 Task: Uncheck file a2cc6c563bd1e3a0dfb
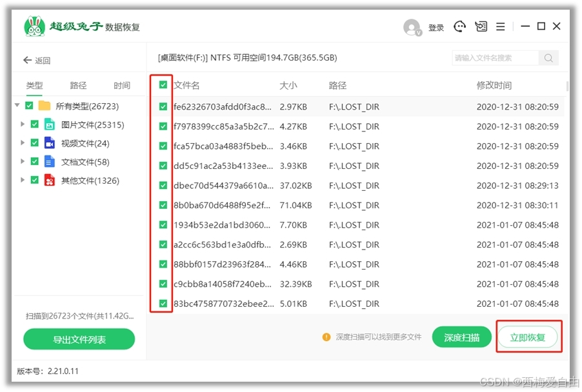[163, 244]
